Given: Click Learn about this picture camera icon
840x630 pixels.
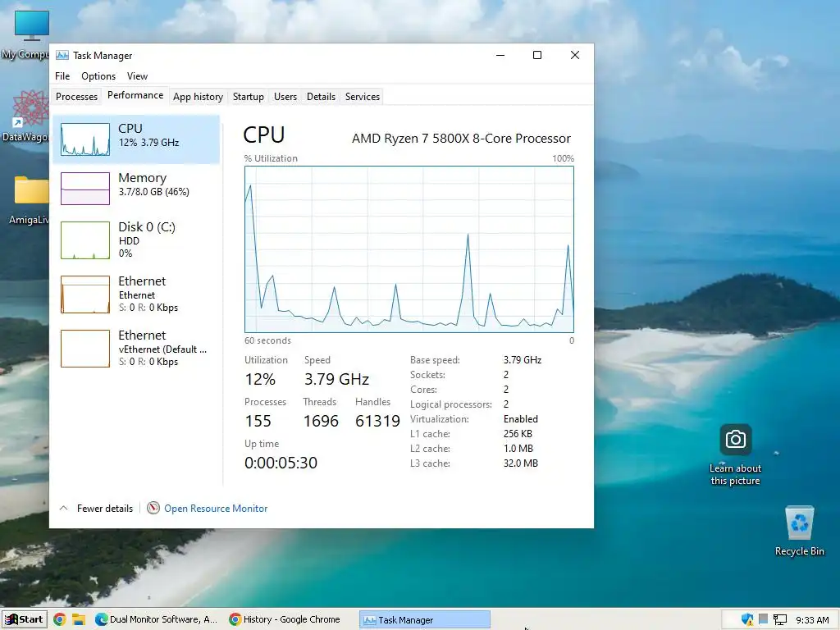Looking at the screenshot, I should (x=735, y=440).
